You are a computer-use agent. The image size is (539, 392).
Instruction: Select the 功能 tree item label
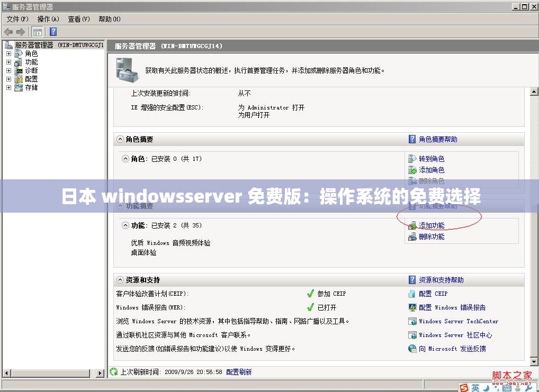point(31,62)
